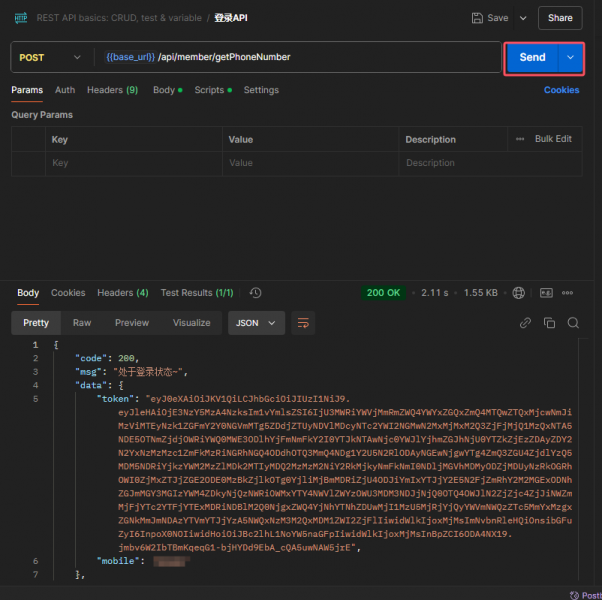Search the response with magnifier icon

click(x=573, y=323)
